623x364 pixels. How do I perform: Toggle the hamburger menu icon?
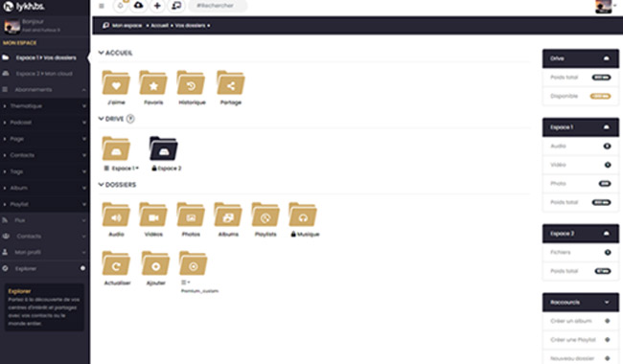coord(102,6)
